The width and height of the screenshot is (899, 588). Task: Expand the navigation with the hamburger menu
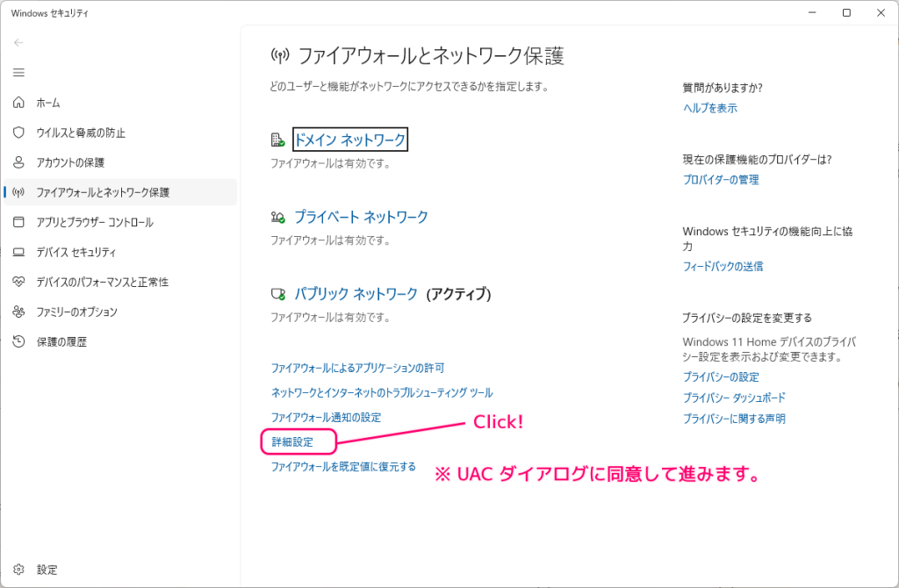click(18, 72)
